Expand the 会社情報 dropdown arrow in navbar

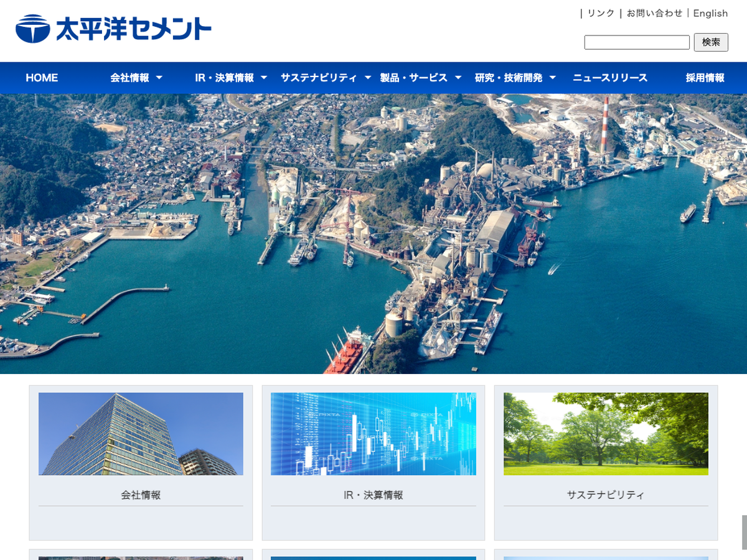pos(159,78)
